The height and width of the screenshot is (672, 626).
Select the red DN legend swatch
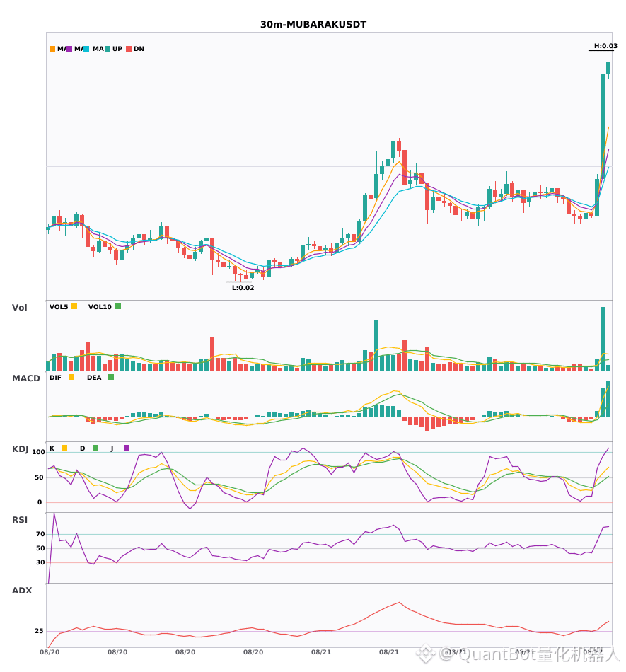(129, 49)
